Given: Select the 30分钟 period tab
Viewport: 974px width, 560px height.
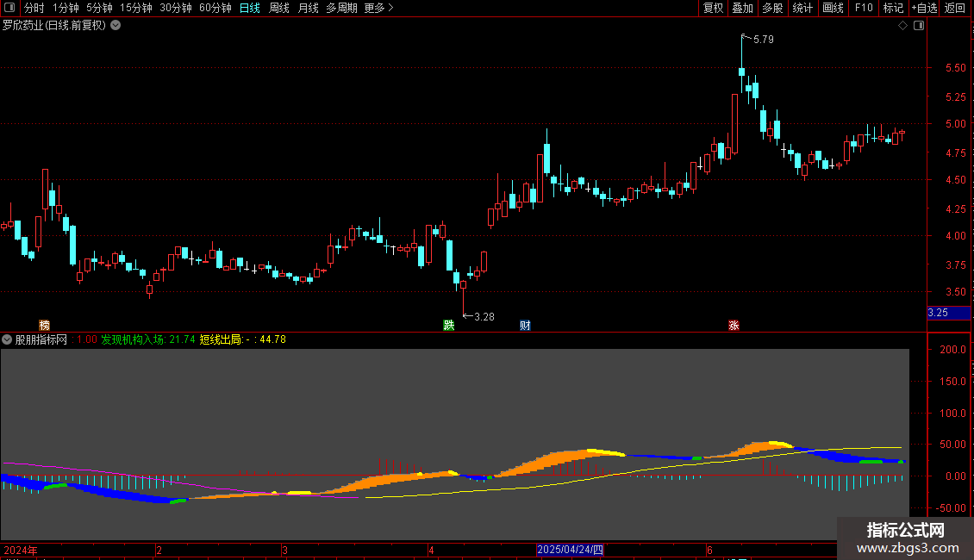Looking at the screenshot, I should pos(176,8).
